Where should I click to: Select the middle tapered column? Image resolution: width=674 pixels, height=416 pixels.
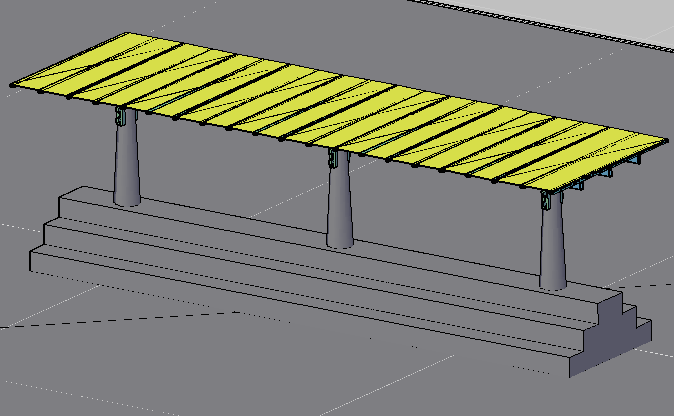(x=340, y=201)
